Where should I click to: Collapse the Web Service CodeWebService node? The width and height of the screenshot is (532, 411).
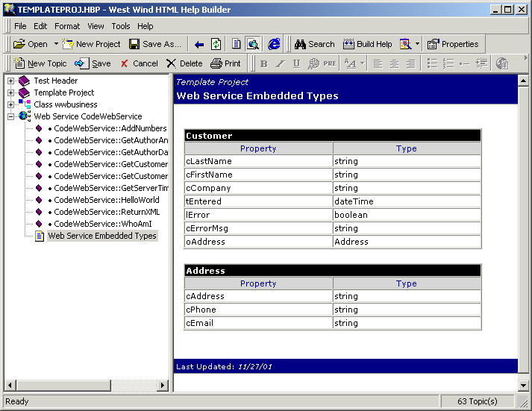(x=11, y=116)
